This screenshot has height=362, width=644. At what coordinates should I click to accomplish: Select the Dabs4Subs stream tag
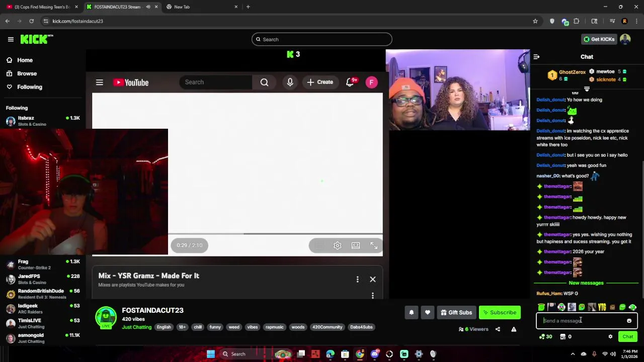(361, 327)
